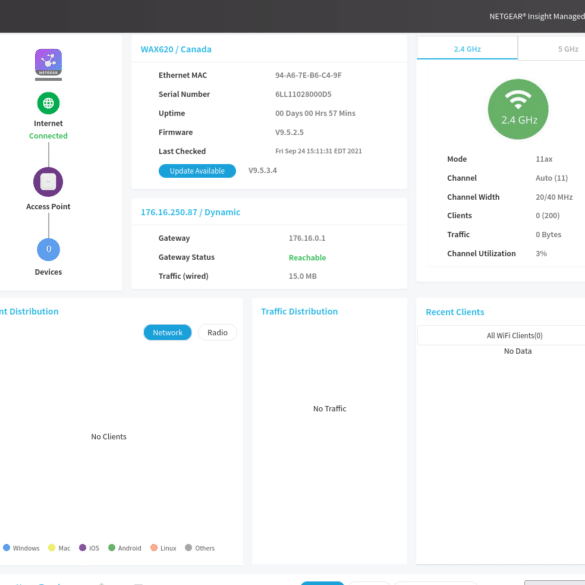Image resolution: width=585 pixels, height=585 pixels.
Task: Click the NETGEAR Insight Managed header text
Action: 537,16
